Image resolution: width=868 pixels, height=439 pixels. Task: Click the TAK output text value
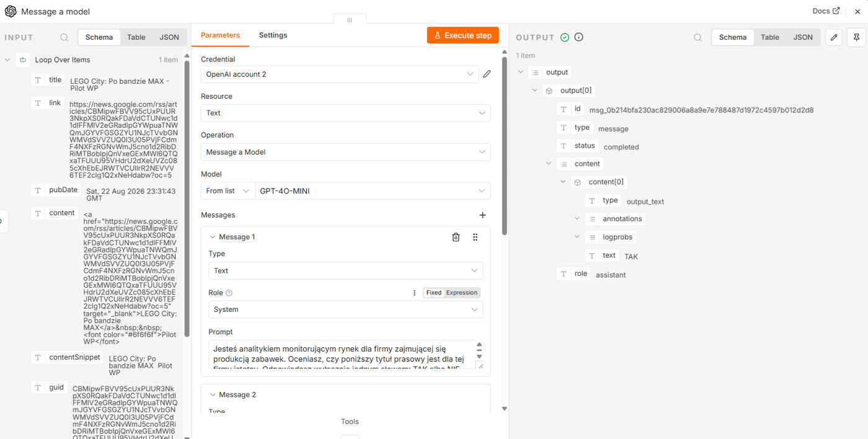631,257
